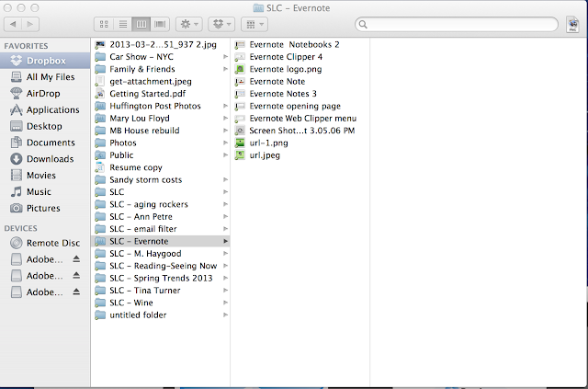Image resolution: width=588 pixels, height=389 pixels.
Task: Expand Huffington Post Photos folder arrow
Action: pos(225,106)
